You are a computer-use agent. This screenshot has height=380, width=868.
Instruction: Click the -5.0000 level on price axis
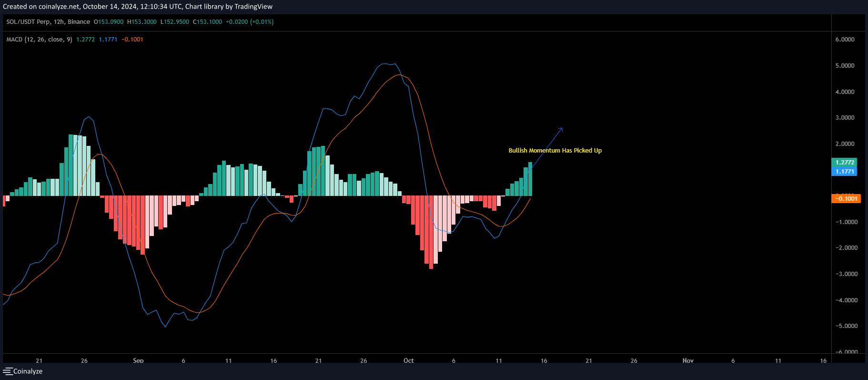tap(846, 326)
